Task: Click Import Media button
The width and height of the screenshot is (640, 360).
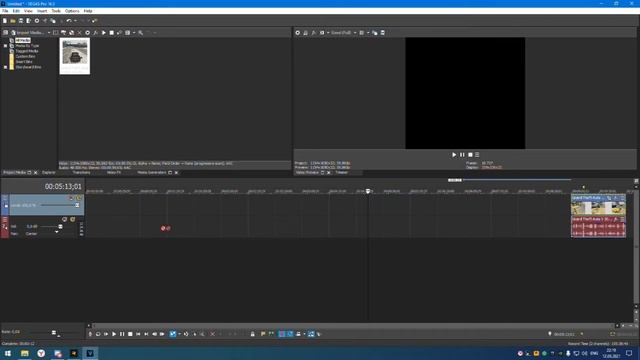Action: [x=28, y=33]
